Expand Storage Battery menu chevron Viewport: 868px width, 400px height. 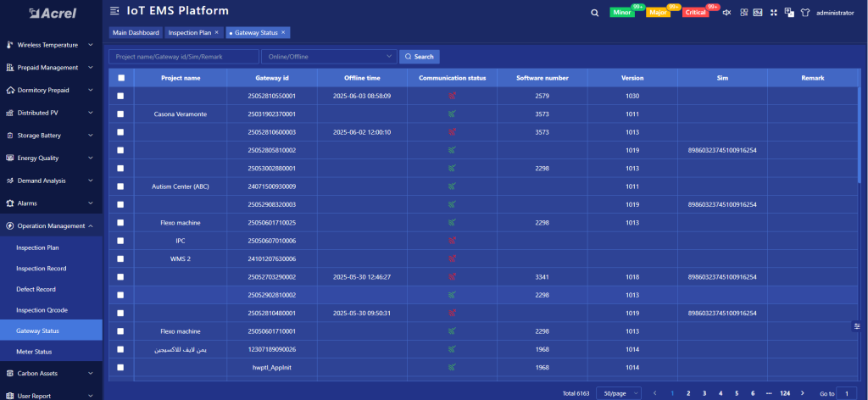click(x=90, y=136)
